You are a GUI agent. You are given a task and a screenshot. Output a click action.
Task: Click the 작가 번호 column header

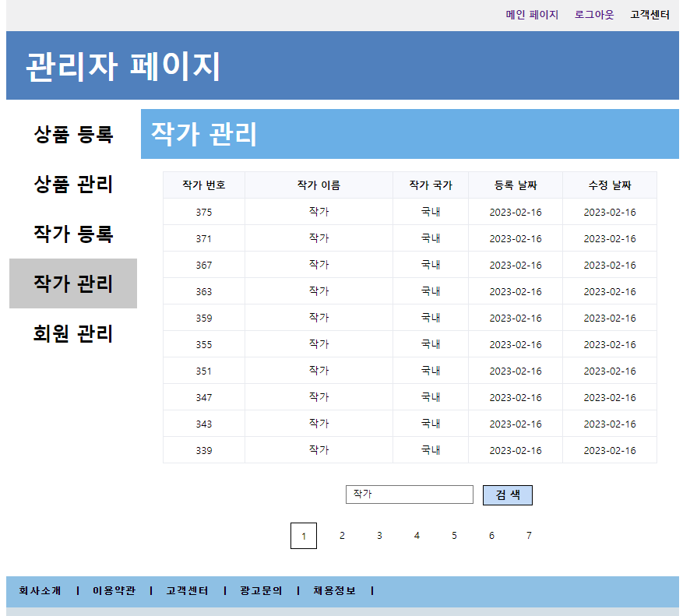coord(204,185)
